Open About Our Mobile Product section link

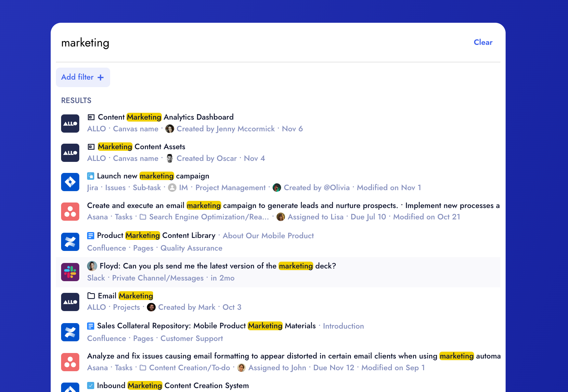point(268,236)
